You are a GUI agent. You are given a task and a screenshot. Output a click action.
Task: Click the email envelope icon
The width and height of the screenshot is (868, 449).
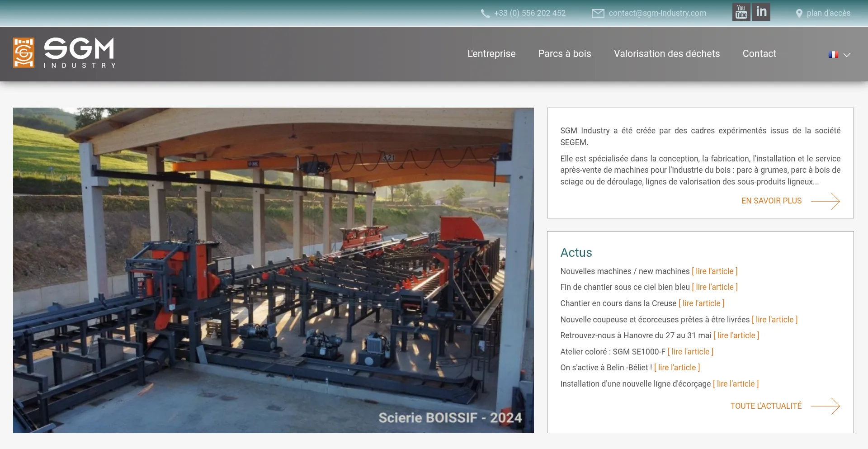click(x=598, y=14)
